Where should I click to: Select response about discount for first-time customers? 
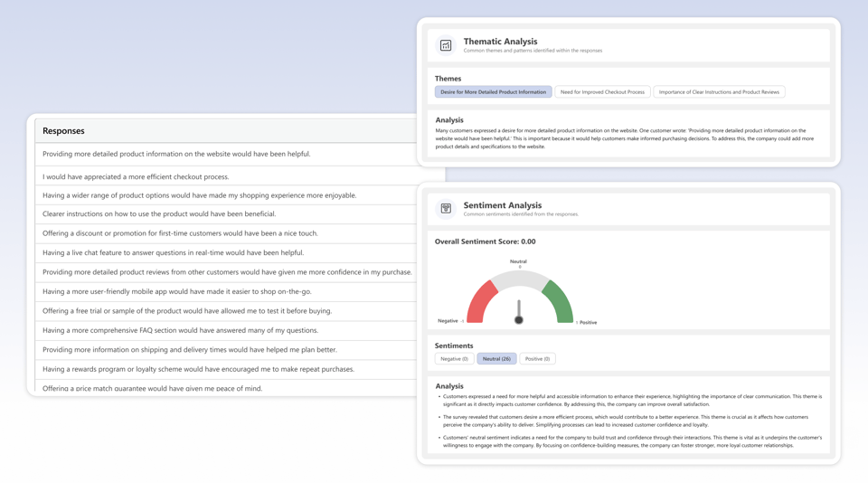tap(226, 233)
